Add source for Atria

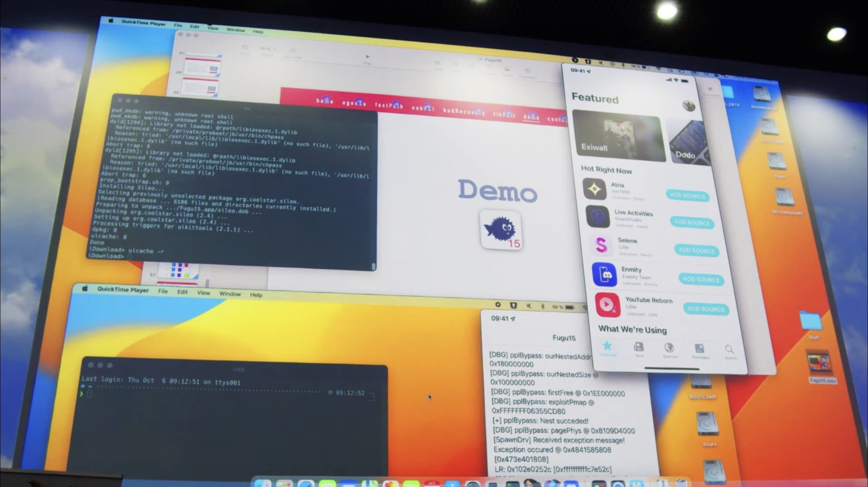[x=687, y=196]
